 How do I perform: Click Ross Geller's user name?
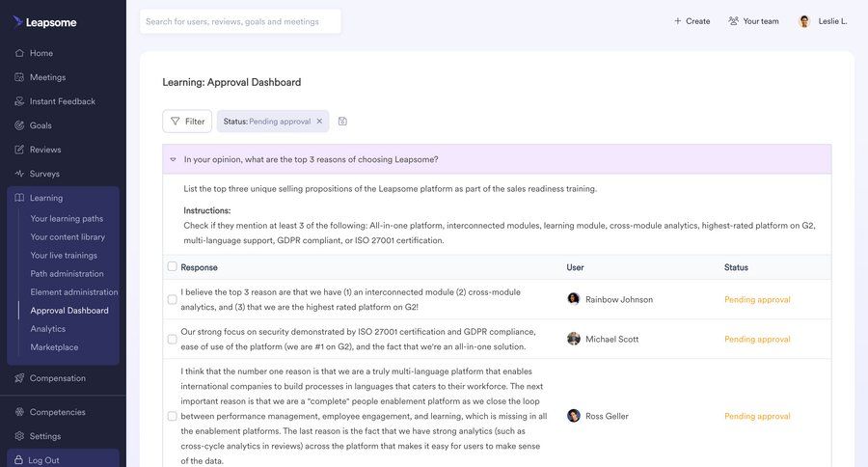click(x=607, y=416)
